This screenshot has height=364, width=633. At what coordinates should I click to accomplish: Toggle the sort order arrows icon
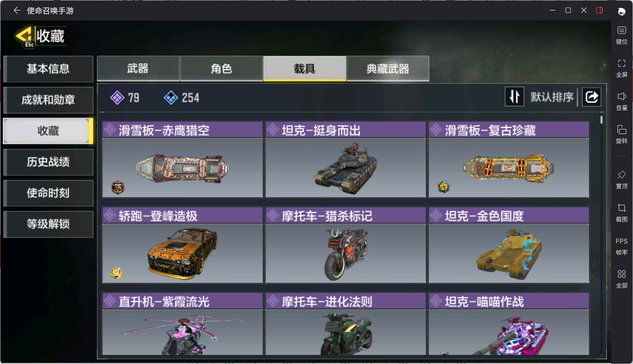pyautogui.click(x=514, y=97)
